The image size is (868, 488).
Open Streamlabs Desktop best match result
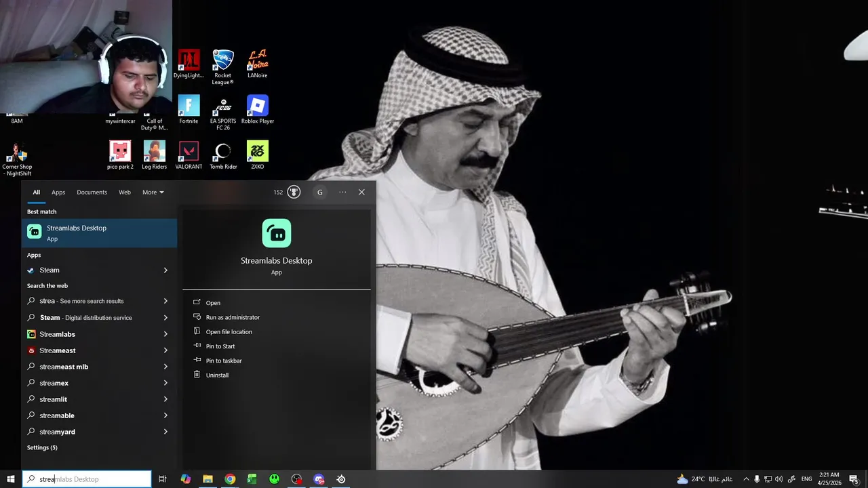[x=100, y=233]
